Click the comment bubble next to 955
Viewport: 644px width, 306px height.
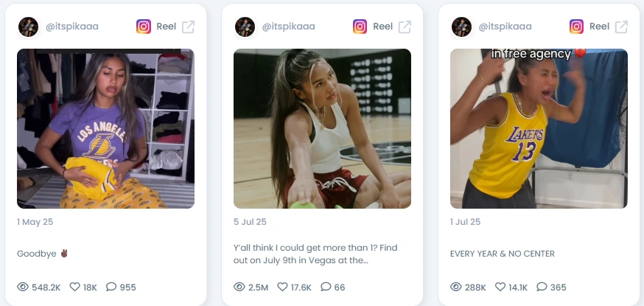pyautogui.click(x=111, y=287)
